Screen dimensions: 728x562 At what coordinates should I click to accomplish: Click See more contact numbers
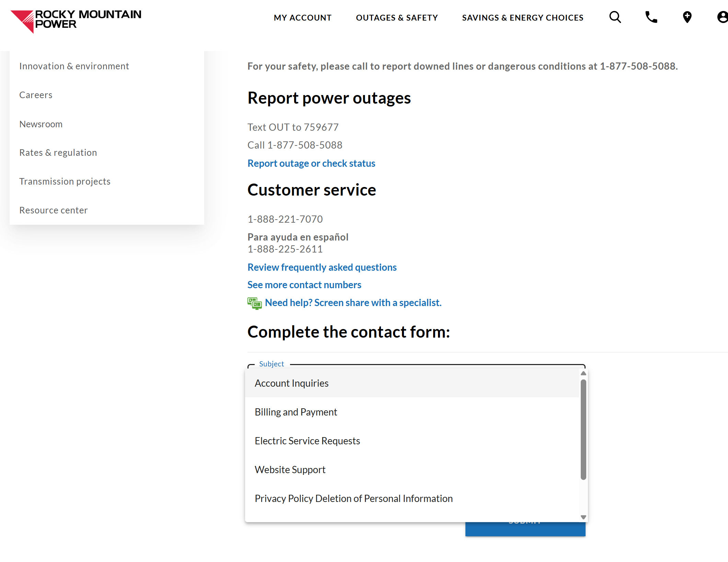pos(304,285)
